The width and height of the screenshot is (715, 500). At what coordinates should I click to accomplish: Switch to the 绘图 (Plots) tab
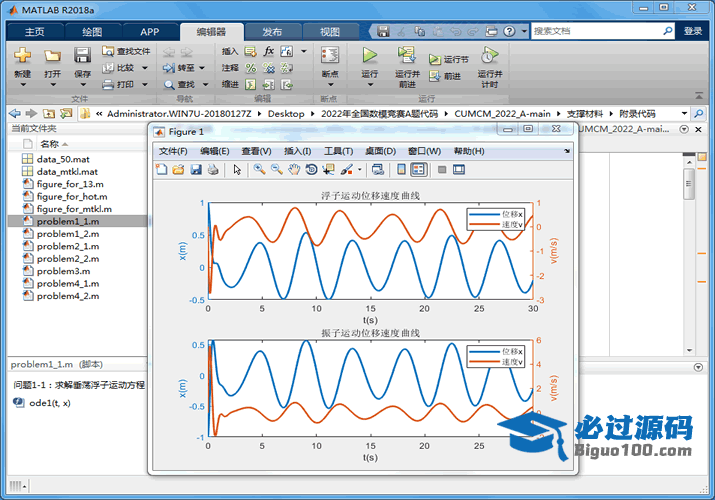[92, 31]
